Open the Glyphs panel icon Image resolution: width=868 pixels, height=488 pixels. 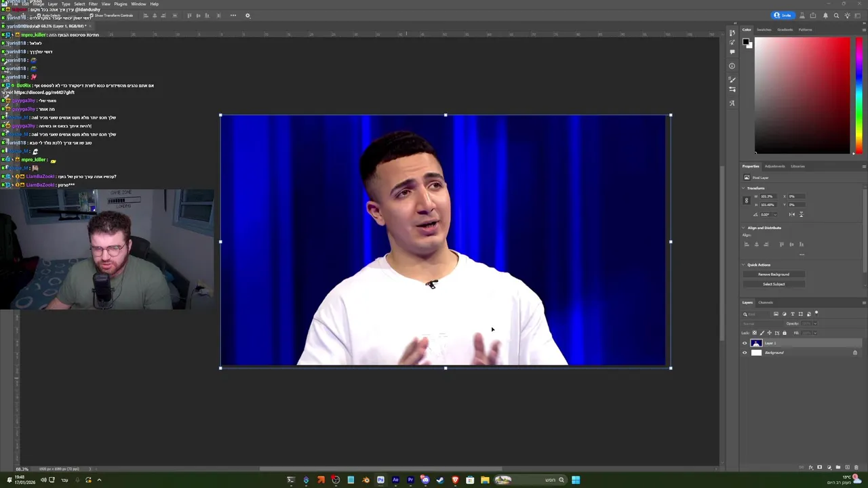point(732,103)
